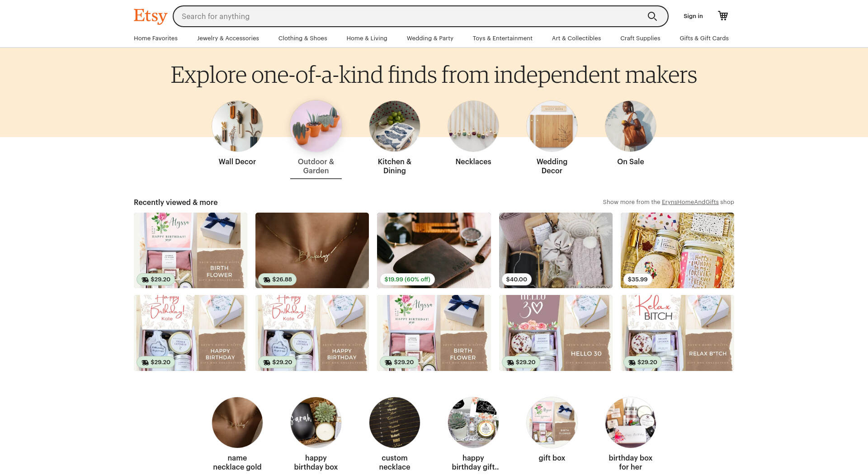The width and height of the screenshot is (868, 475).
Task: Open the Wall Decor category circle
Action: coord(237,126)
